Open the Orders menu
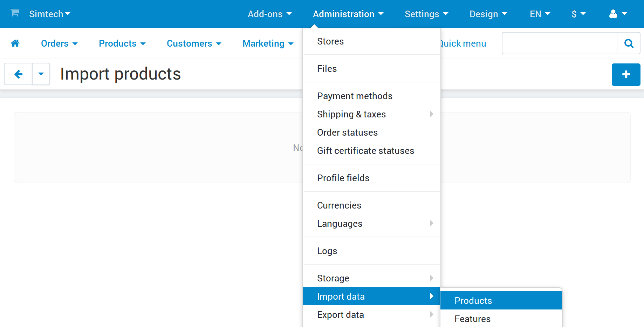The height and width of the screenshot is (327, 644). click(59, 43)
